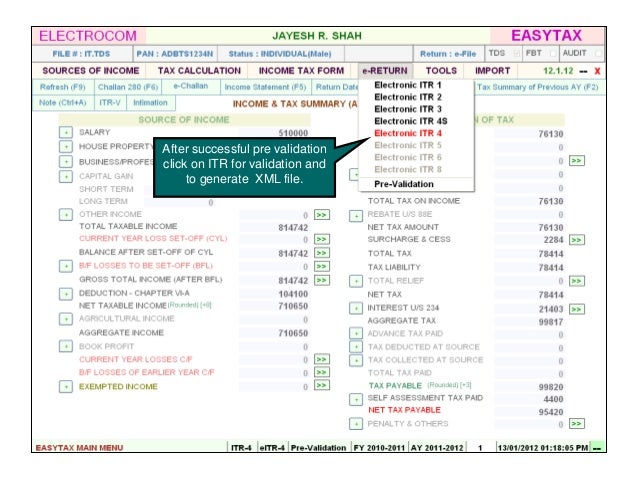Choose Electronic ITR 4 to generate XML
638x479 pixels.
coord(408,133)
